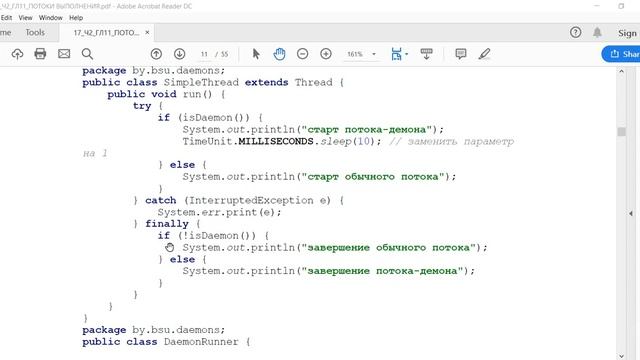Open notifications bell icon

597,32
